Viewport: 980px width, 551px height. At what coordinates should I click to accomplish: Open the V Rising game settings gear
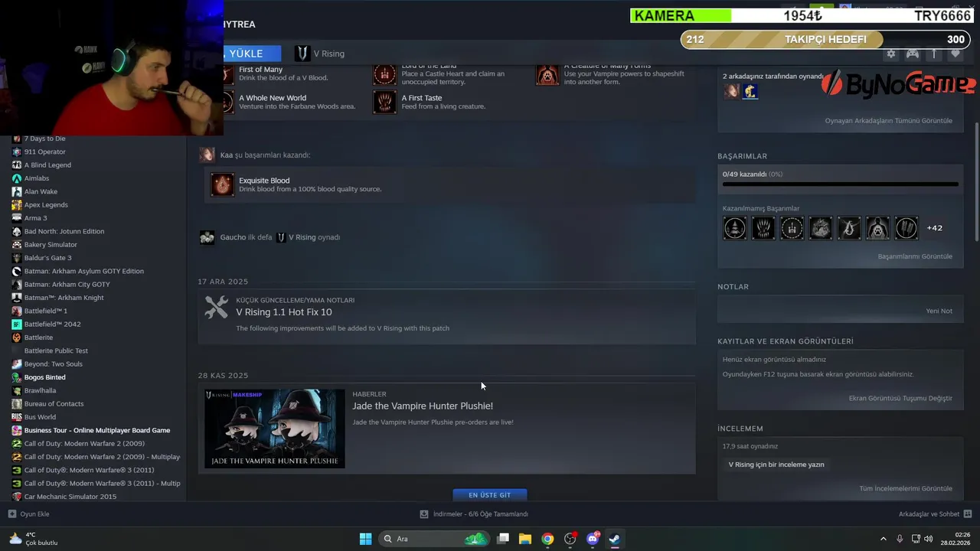(890, 54)
